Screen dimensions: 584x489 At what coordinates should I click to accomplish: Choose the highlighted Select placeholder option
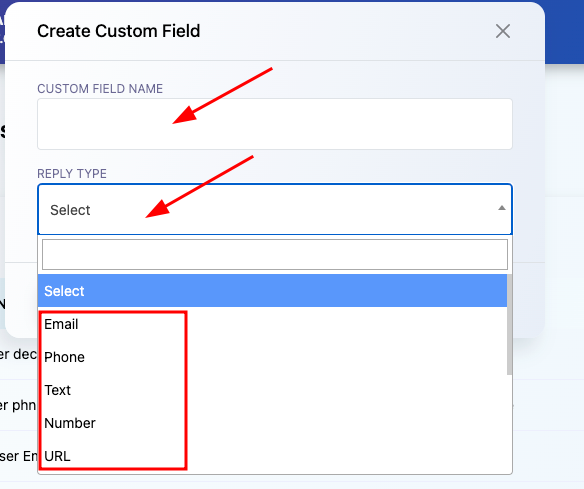click(272, 291)
